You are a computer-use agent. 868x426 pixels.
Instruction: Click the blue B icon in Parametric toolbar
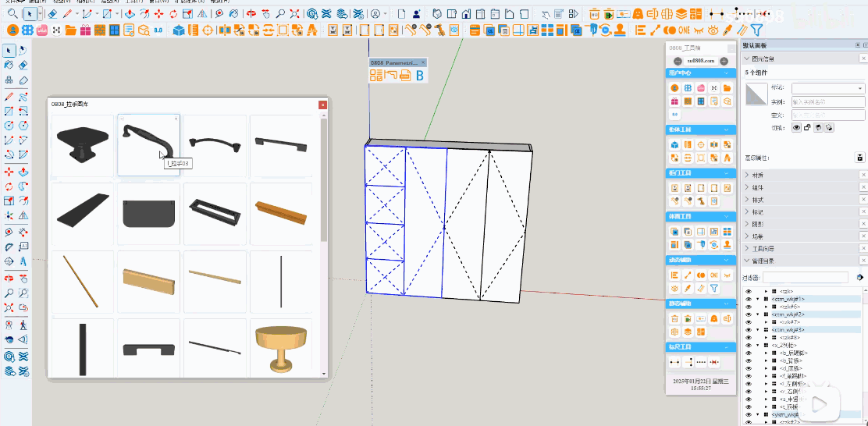(x=419, y=76)
